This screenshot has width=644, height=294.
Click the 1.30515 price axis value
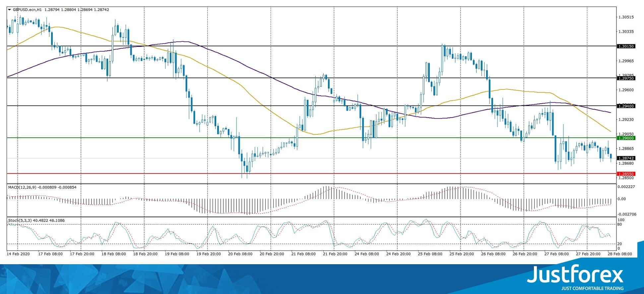(626, 17)
